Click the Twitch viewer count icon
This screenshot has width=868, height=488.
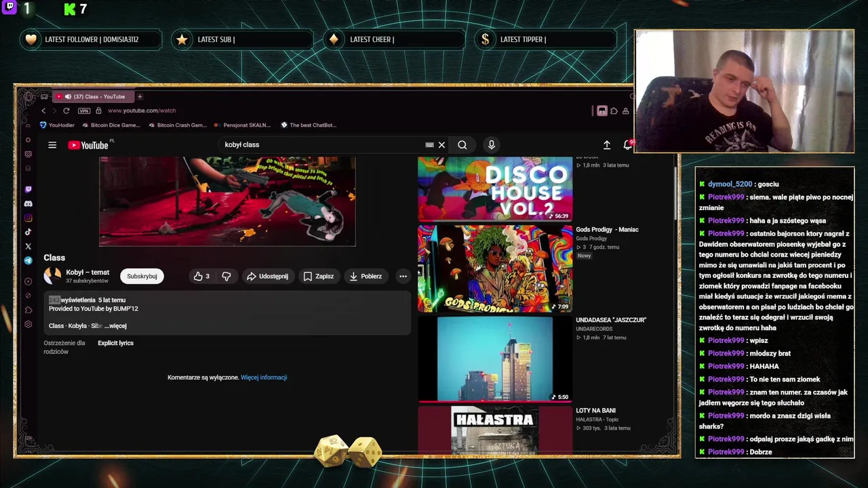9,8
